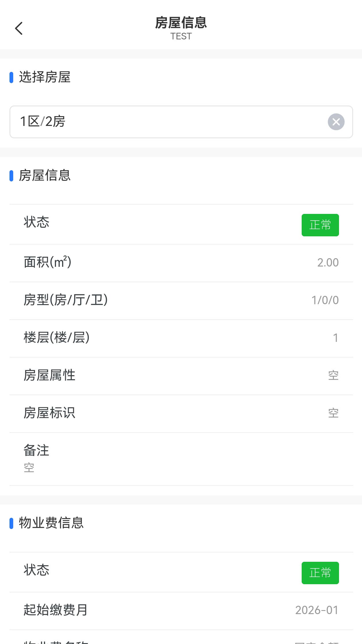
Task: Select the 选择房屋 section header
Action: pos(45,77)
